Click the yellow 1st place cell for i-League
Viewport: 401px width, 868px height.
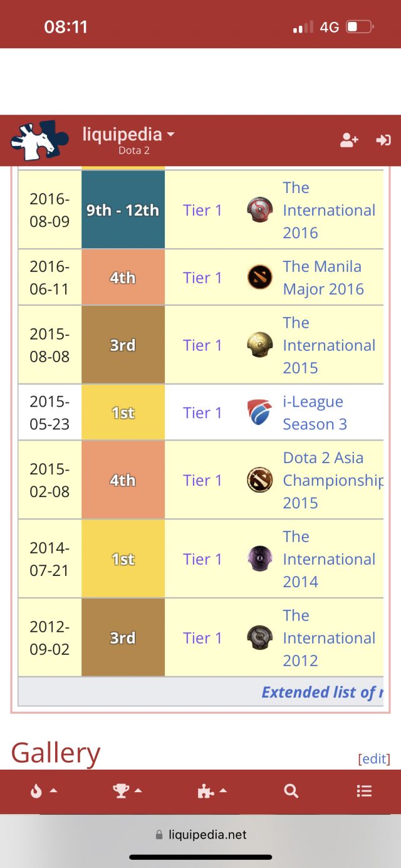point(123,412)
